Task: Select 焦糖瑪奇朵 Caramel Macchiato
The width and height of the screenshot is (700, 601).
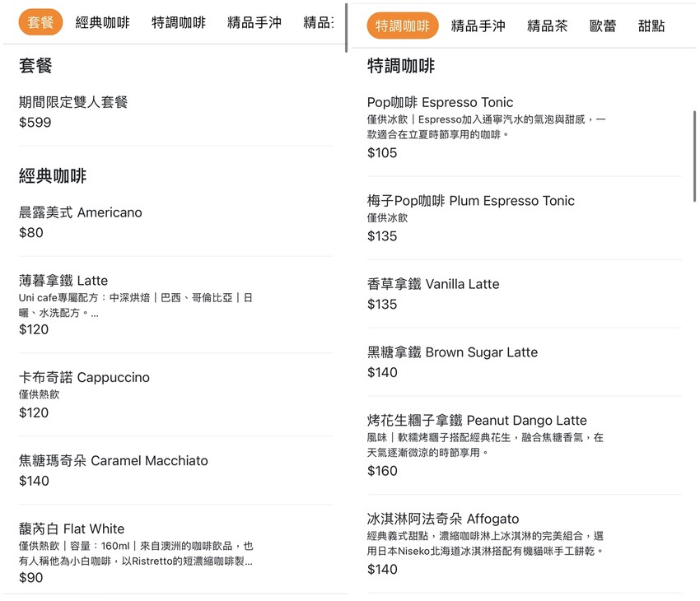Action: 165,469
